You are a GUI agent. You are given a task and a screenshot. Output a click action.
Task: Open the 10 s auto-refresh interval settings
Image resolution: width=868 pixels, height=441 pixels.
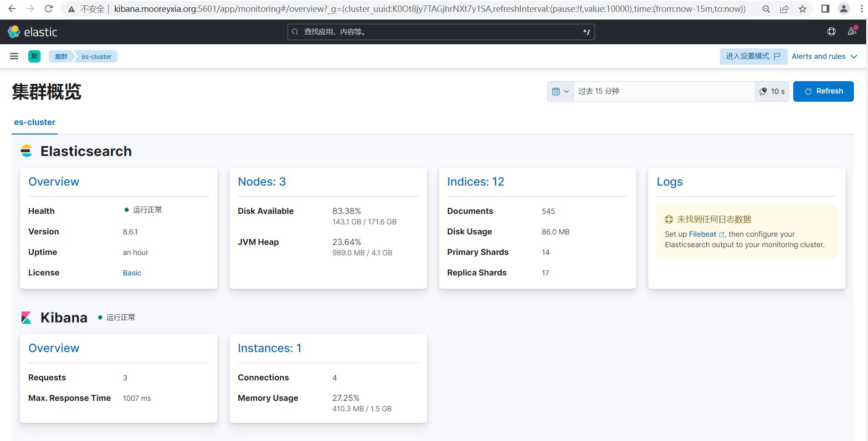(772, 91)
